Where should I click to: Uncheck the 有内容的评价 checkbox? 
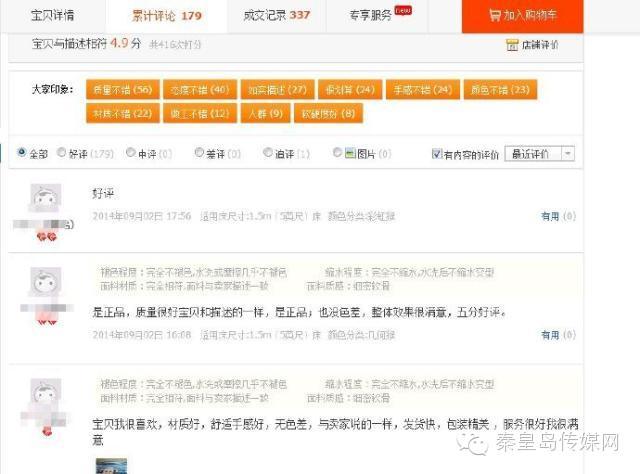(437, 154)
